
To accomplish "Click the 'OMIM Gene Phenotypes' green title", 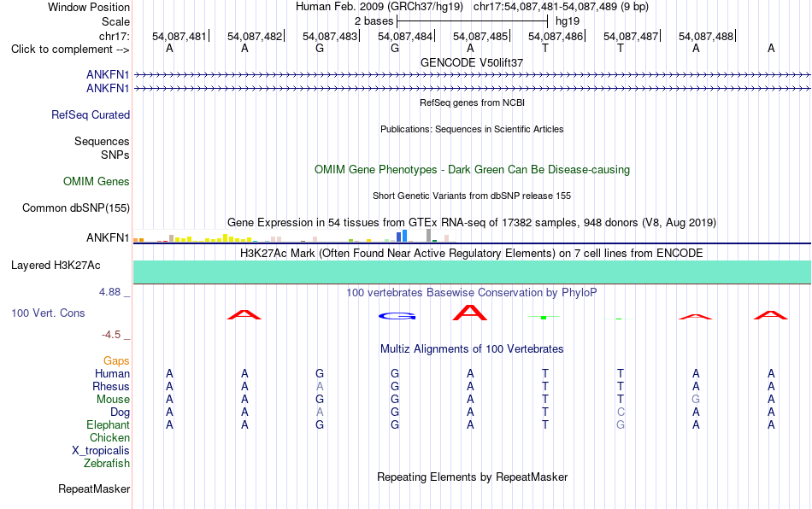I will (472, 170).
